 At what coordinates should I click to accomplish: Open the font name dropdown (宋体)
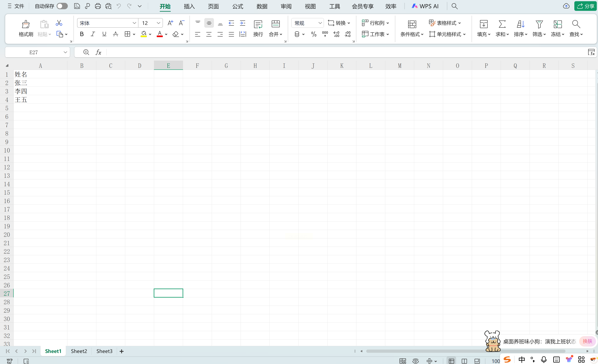tap(134, 23)
